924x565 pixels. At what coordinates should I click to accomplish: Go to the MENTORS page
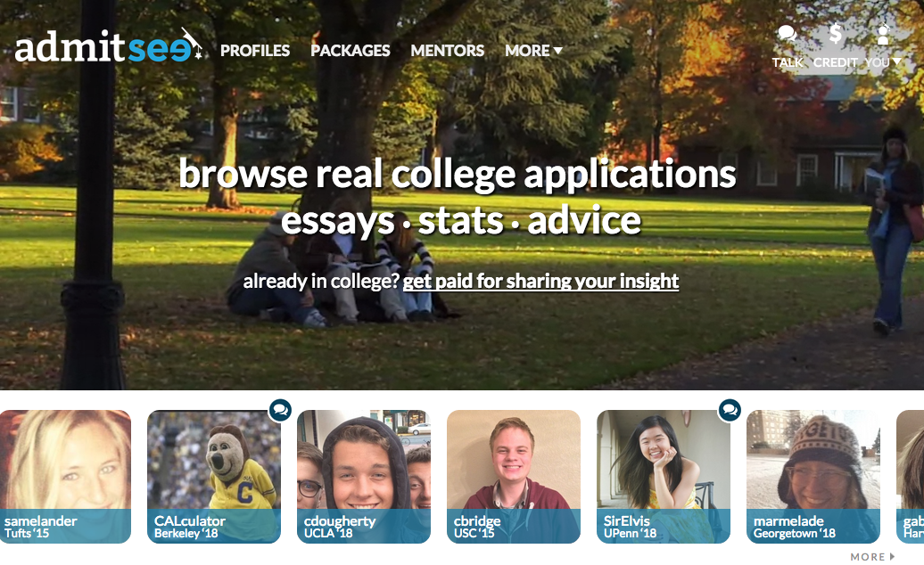(447, 51)
